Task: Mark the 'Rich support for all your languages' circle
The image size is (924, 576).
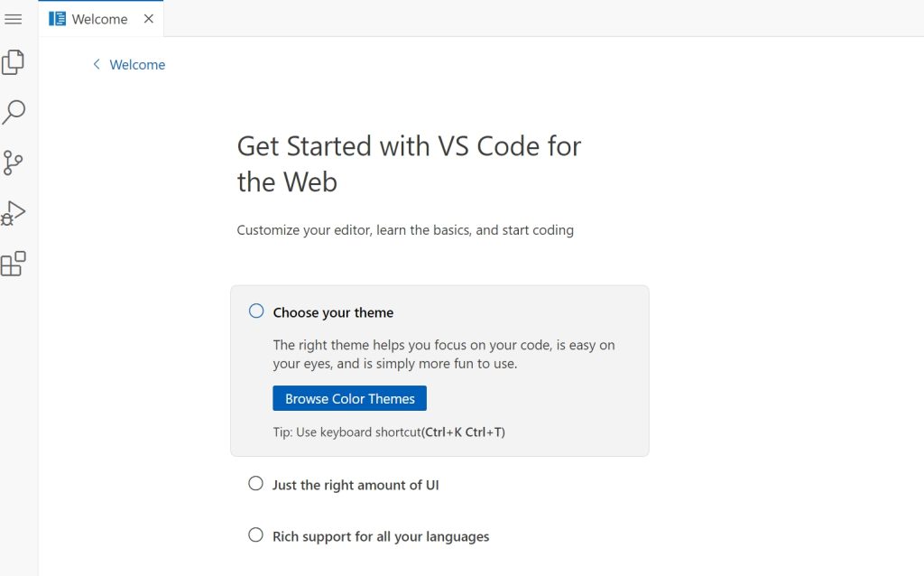Action: (x=255, y=535)
